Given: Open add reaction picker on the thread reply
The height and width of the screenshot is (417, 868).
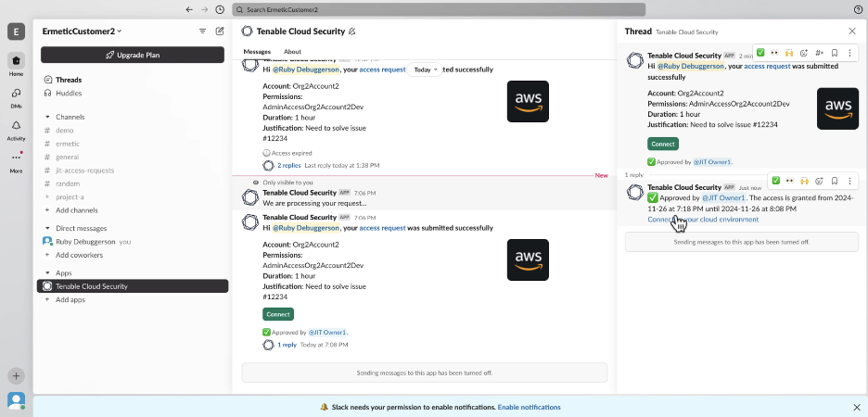Looking at the screenshot, I should pos(819,181).
